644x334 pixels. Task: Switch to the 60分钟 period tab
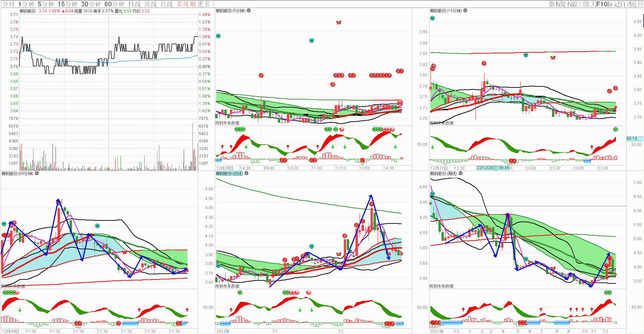114,4
